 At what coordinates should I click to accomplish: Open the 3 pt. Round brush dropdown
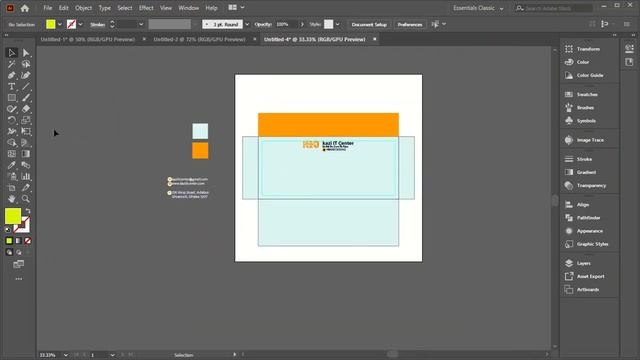coord(247,24)
